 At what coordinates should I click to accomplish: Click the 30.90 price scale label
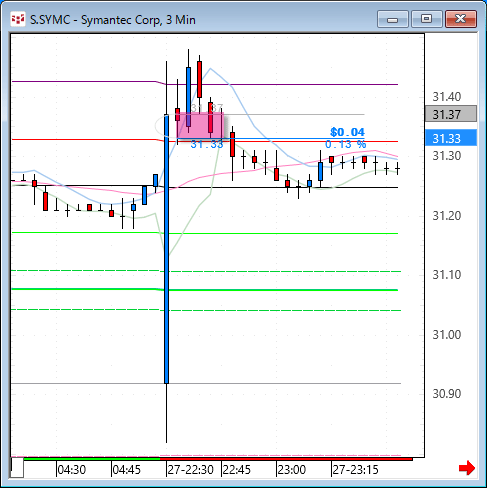[x=447, y=394]
